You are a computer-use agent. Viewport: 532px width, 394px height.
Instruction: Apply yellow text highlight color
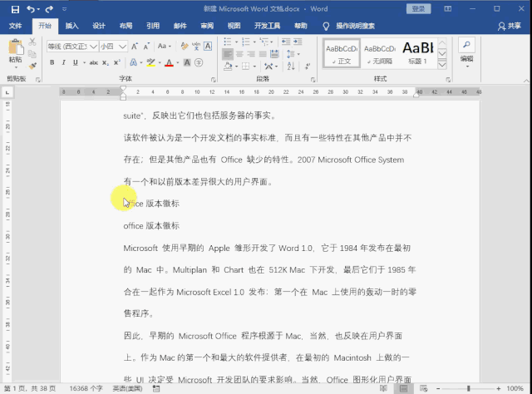click(x=151, y=62)
